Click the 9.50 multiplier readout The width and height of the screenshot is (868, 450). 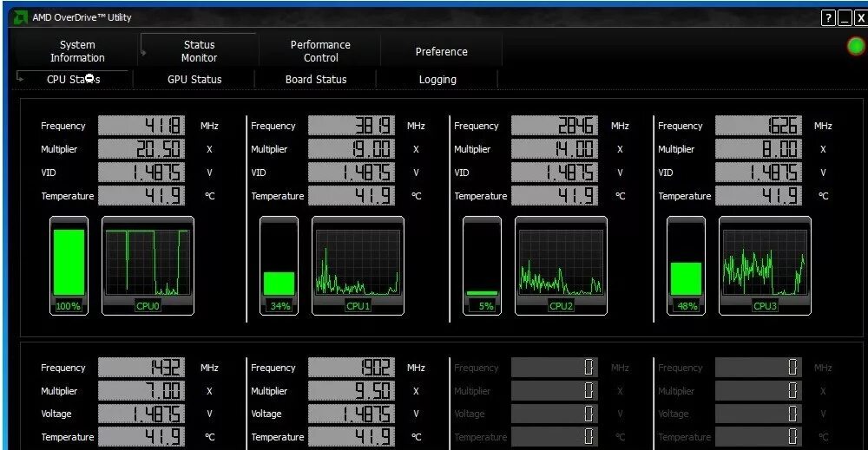(352, 390)
